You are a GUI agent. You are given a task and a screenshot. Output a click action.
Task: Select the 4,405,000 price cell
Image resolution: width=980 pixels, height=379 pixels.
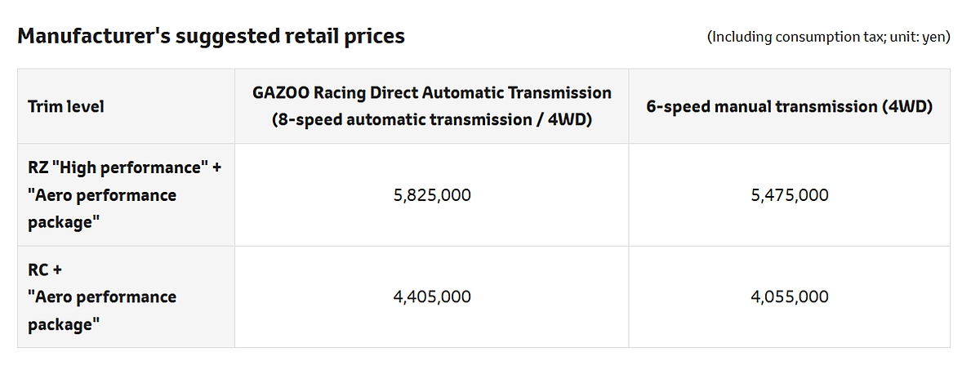(x=432, y=297)
